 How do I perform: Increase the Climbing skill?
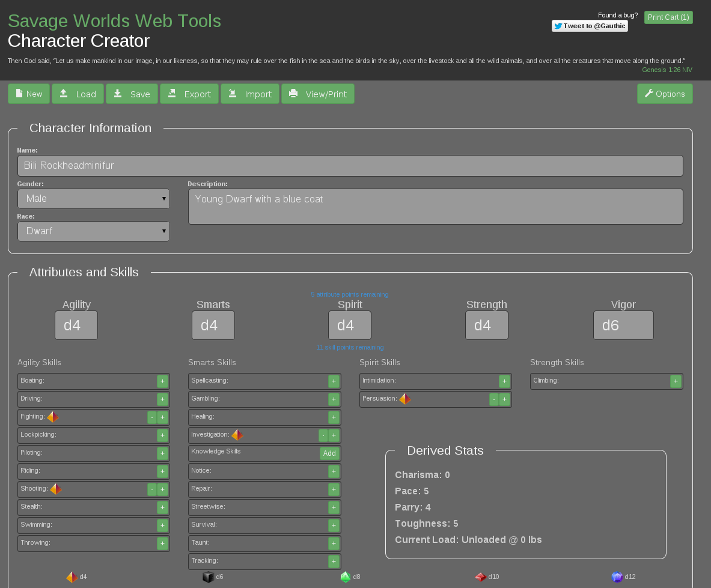tap(676, 381)
